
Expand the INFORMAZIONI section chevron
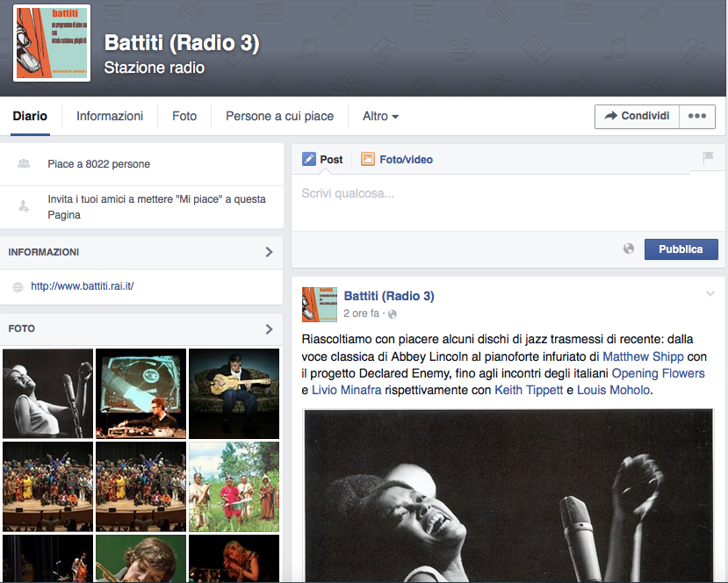click(x=269, y=252)
